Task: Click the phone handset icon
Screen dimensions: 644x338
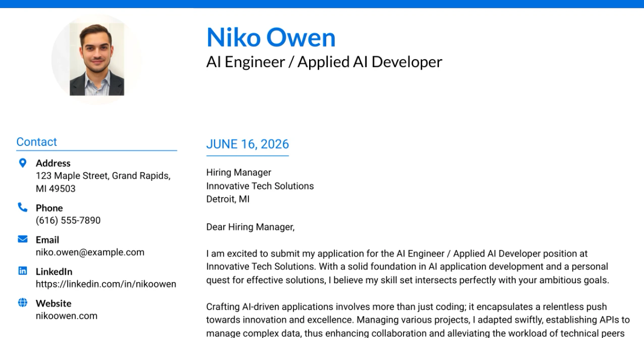Action: (x=23, y=207)
